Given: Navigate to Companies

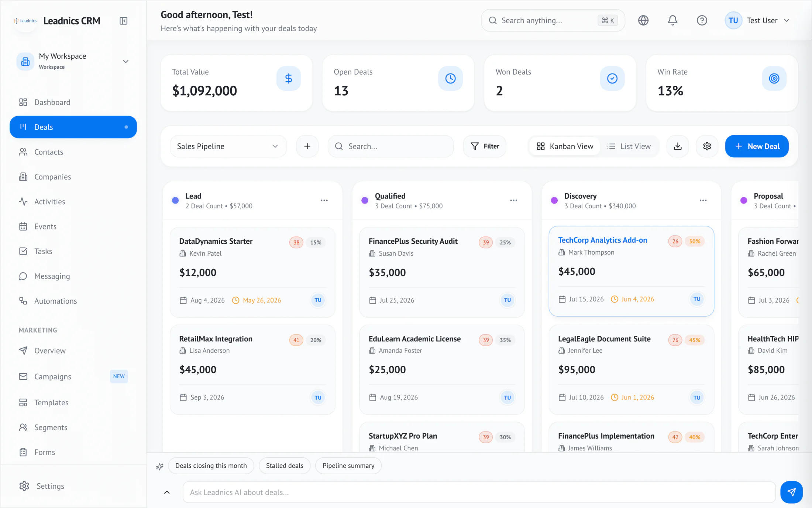Looking at the screenshot, I should (x=73, y=177).
